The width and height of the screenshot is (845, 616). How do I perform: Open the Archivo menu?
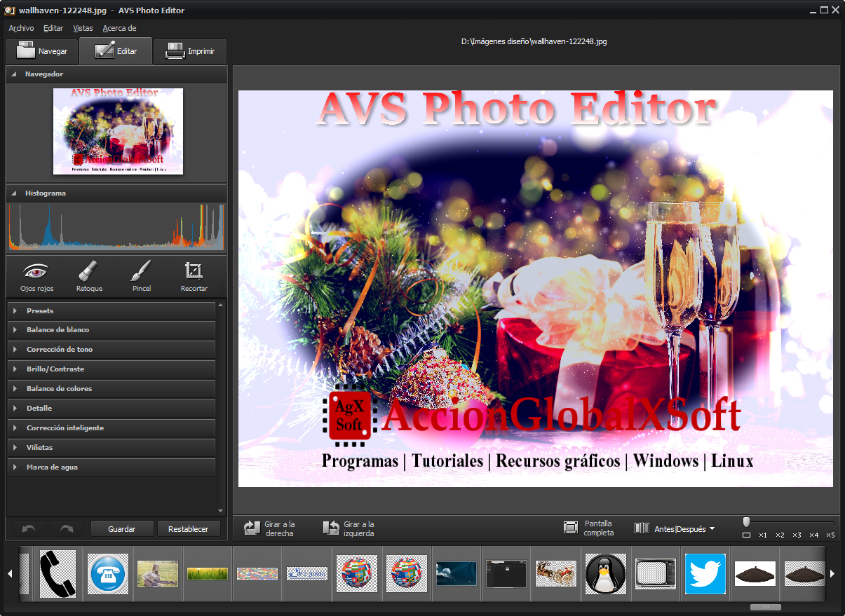[20, 28]
